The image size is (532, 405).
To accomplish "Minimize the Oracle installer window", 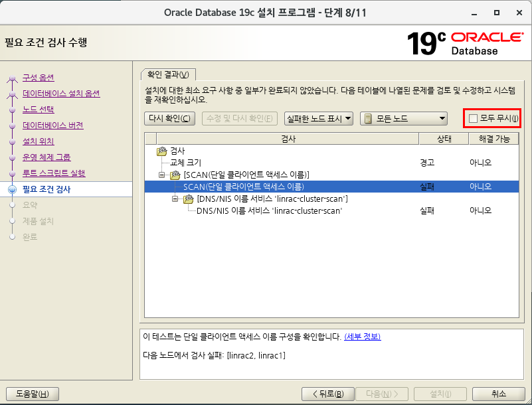I will tap(474, 13).
